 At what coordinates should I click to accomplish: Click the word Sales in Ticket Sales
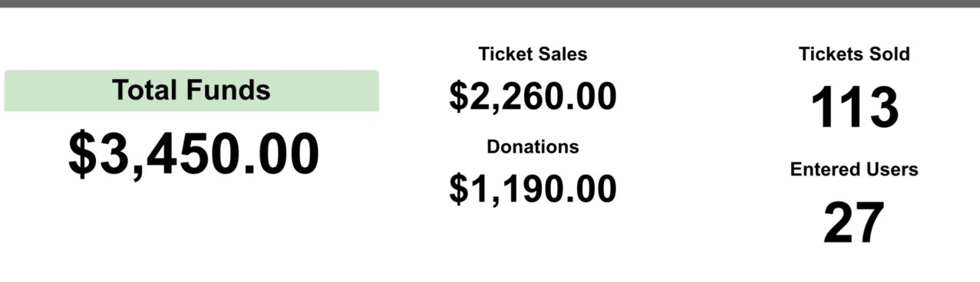563,54
